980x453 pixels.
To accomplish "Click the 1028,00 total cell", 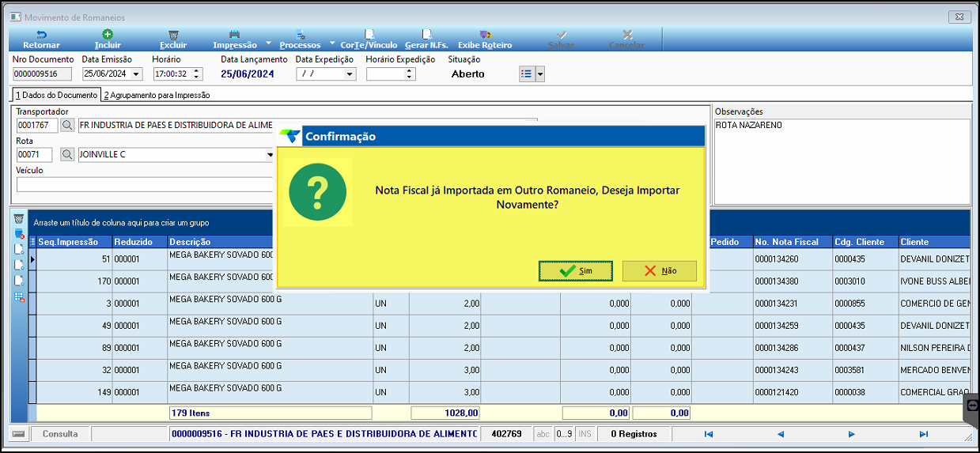I will (445, 413).
